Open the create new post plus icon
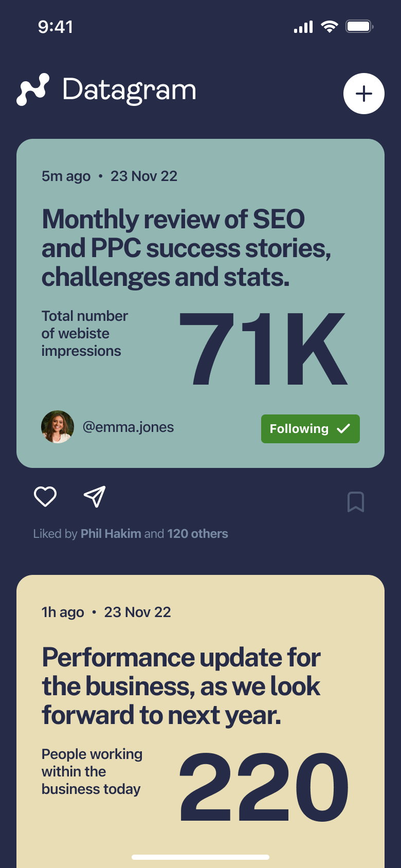 364,94
